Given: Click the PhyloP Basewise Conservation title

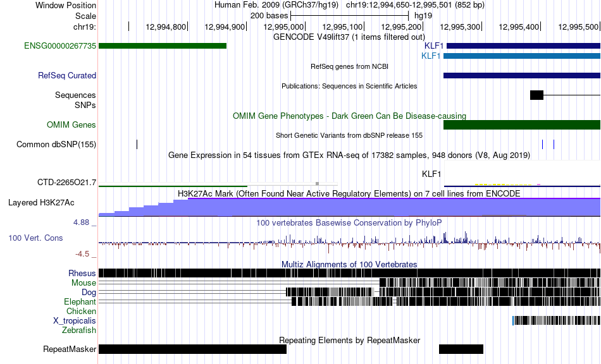Looking at the screenshot, I should (x=349, y=223).
